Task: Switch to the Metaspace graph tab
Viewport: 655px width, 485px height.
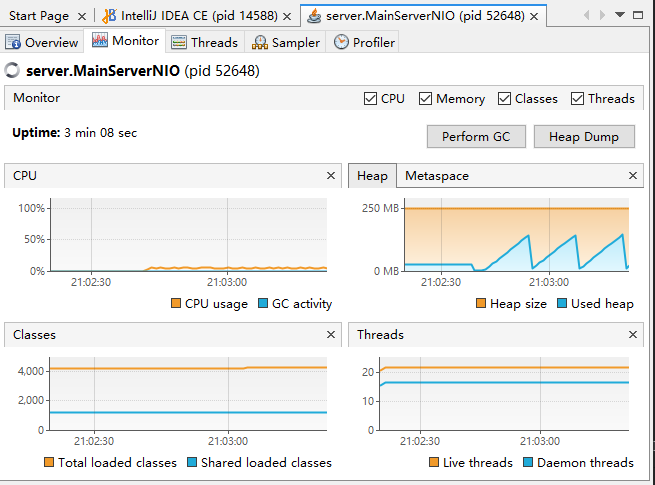Action: point(436,176)
